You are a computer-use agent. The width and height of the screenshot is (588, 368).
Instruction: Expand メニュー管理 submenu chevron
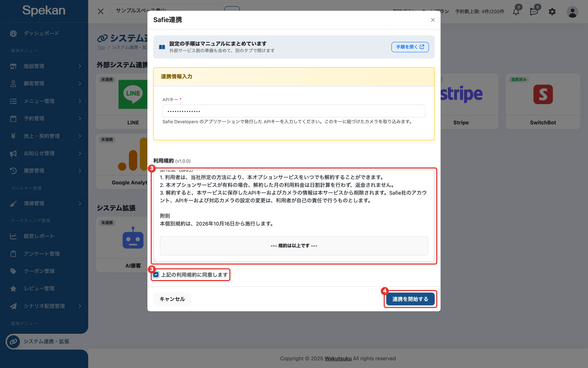click(80, 101)
